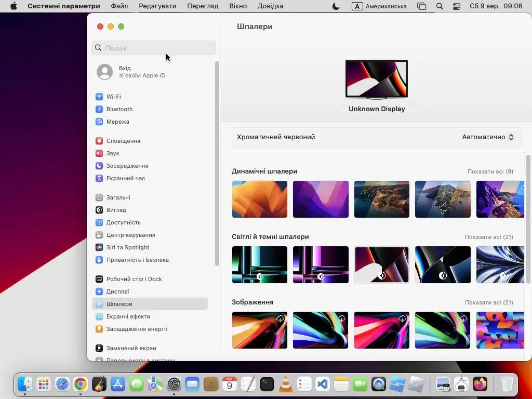Screen dimensions: 532x399
Task: Open the Trash in the Dock
Action: [507, 384]
